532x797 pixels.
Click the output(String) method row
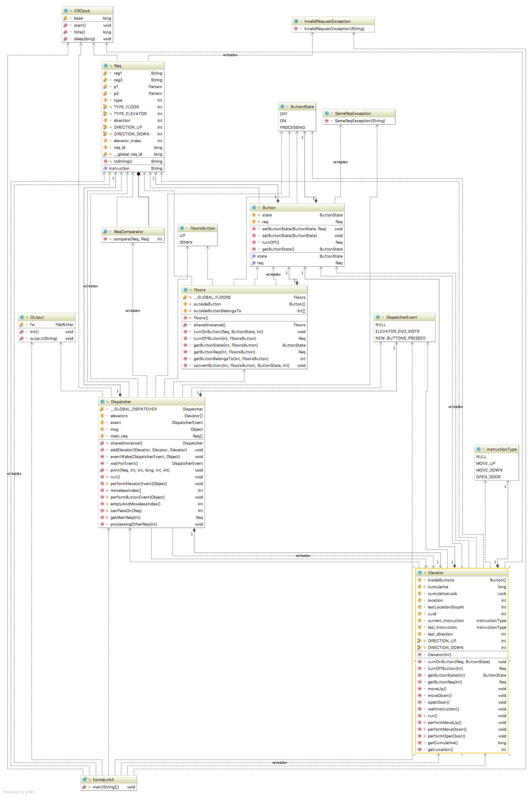(46, 339)
